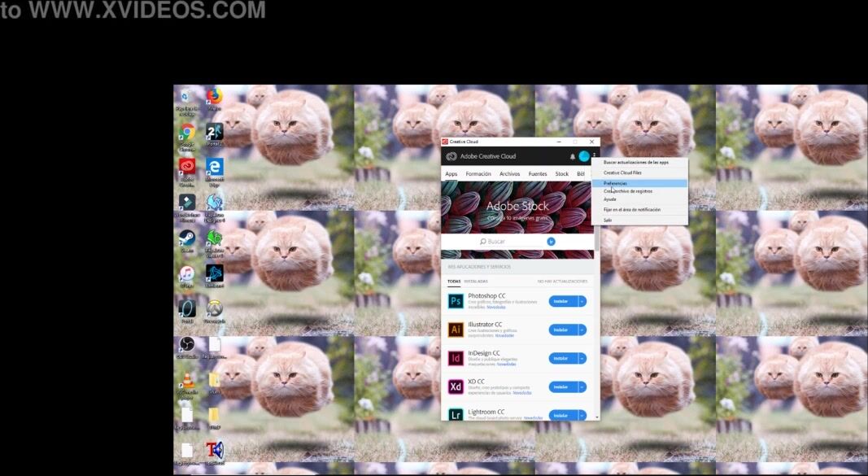Image resolution: width=868 pixels, height=476 pixels.
Task: Click Novedades link under Photoshop CC
Action: click(x=496, y=308)
